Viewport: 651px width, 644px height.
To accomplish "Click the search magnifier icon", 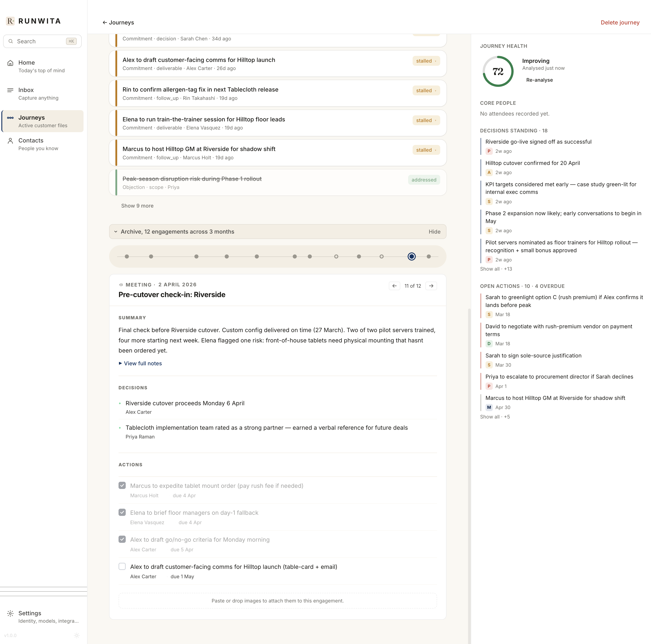I will (x=11, y=41).
